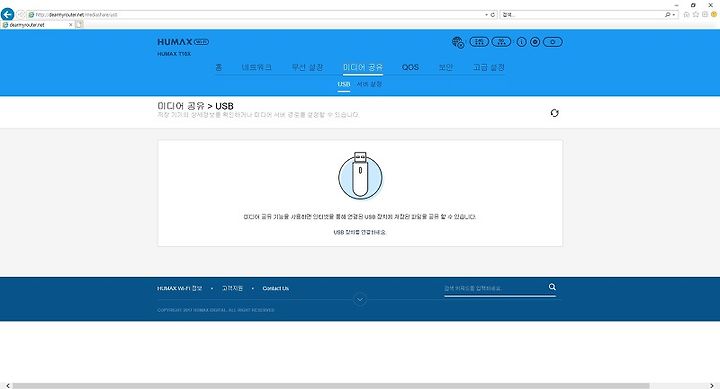Click the horizontal scrollbar left arrow
The image size is (720, 389).
coord(7,386)
